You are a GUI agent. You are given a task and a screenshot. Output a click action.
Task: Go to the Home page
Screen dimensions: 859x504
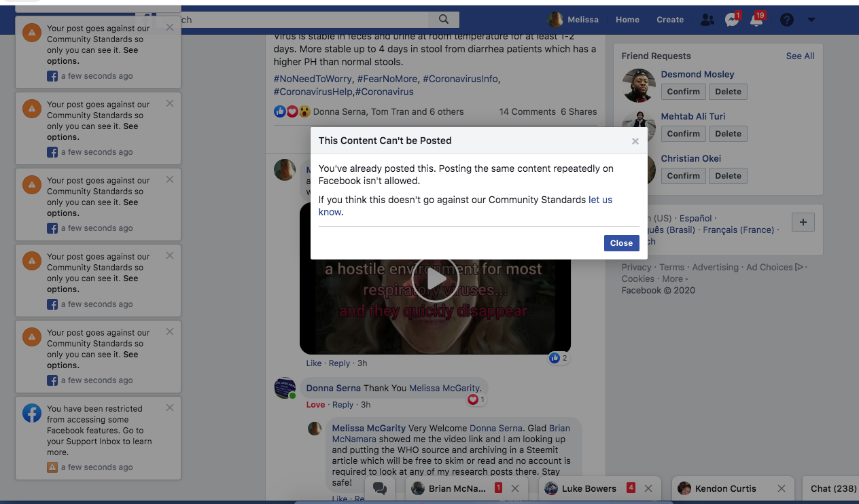[x=627, y=20]
